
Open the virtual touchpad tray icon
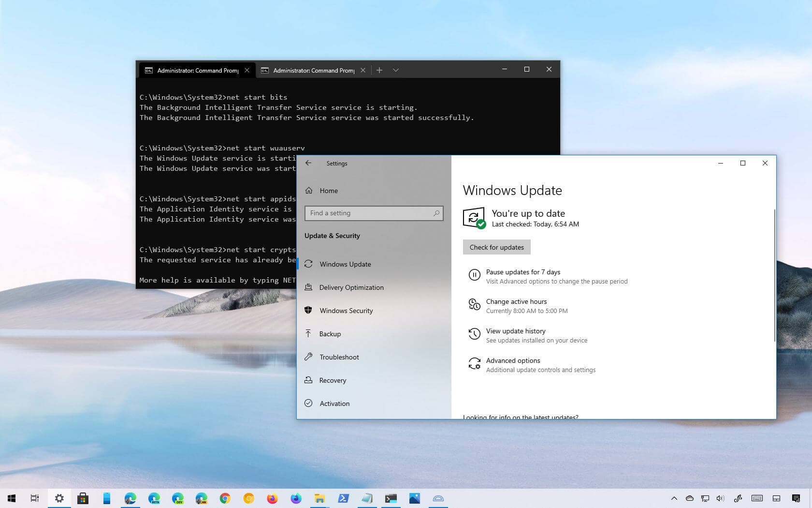pyautogui.click(x=777, y=498)
